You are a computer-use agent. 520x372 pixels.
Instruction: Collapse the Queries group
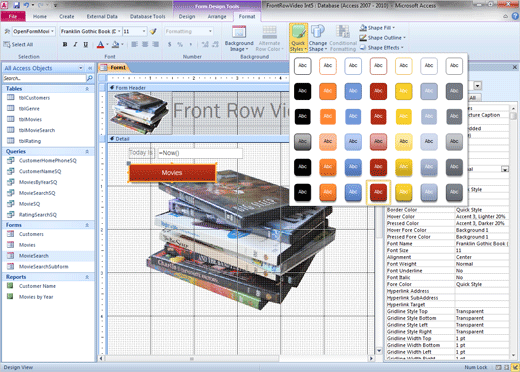coord(87,151)
